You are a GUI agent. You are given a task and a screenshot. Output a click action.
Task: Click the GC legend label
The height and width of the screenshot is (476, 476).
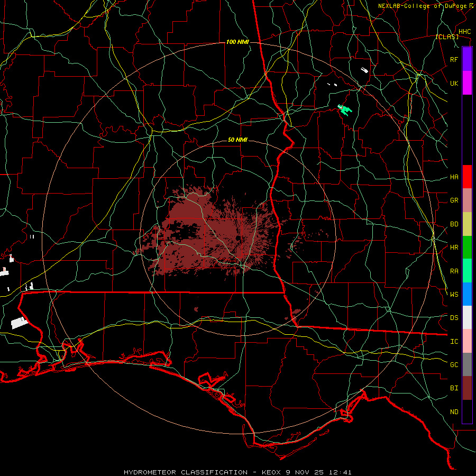454,364
